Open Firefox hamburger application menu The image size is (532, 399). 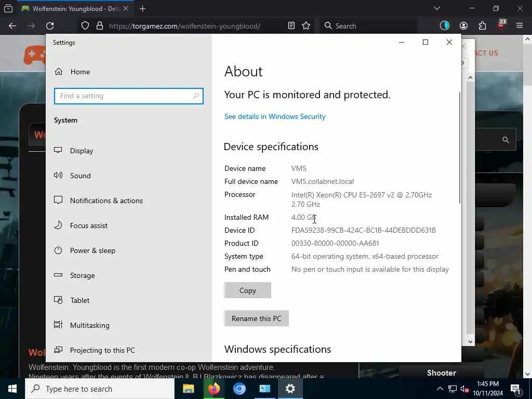click(520, 25)
